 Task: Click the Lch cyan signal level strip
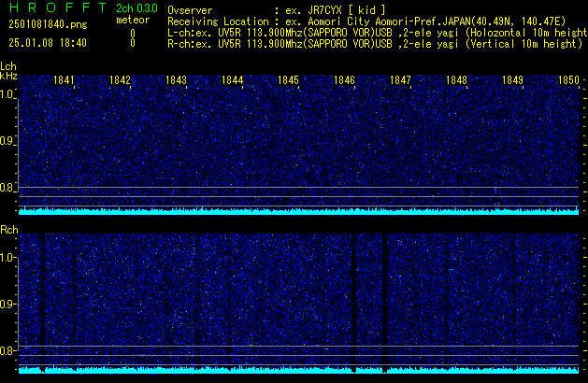click(298, 211)
